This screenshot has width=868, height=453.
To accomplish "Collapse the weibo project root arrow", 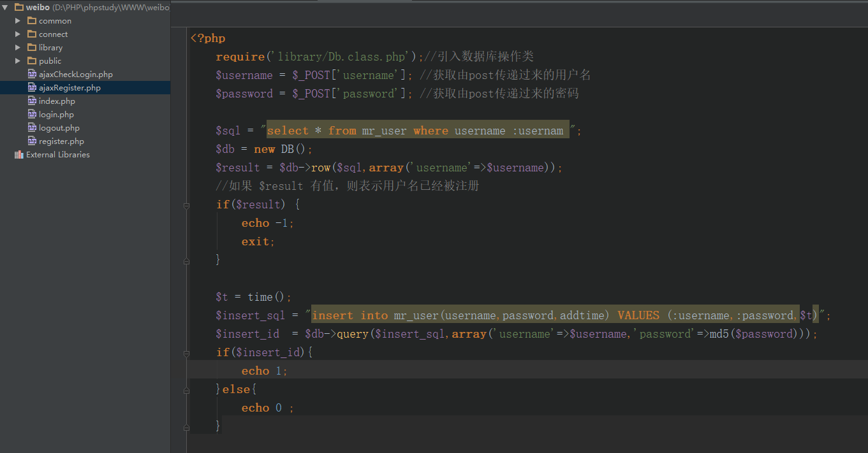I will 4,8.
